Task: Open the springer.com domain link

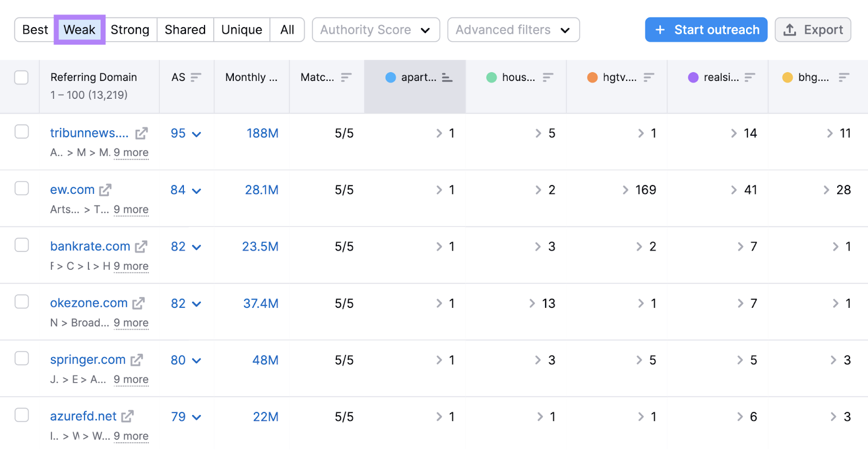Action: tap(88, 360)
